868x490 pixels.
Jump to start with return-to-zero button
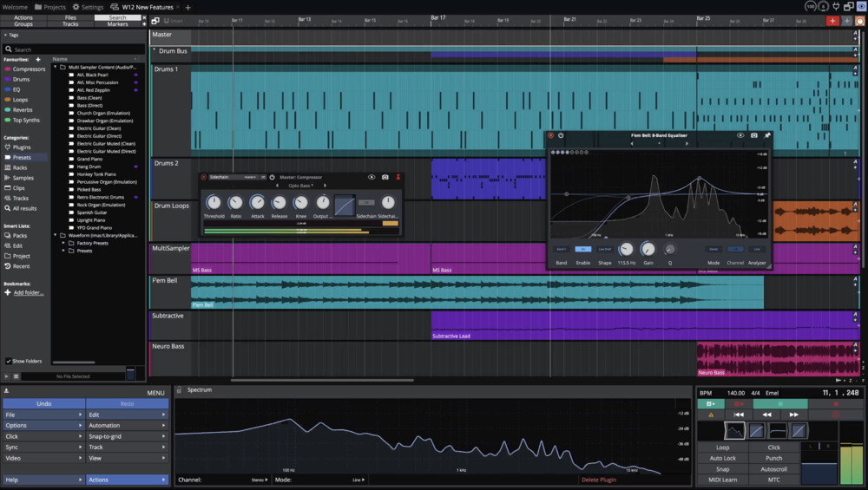[x=739, y=415]
